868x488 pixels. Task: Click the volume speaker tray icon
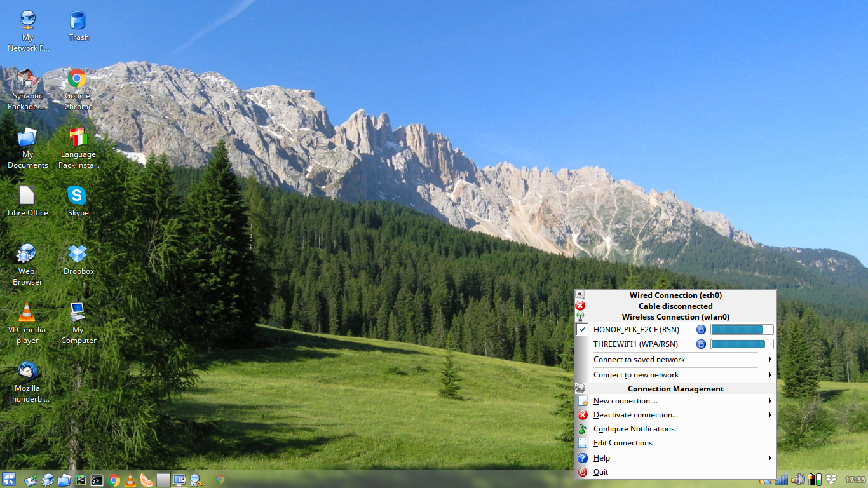[797, 479]
